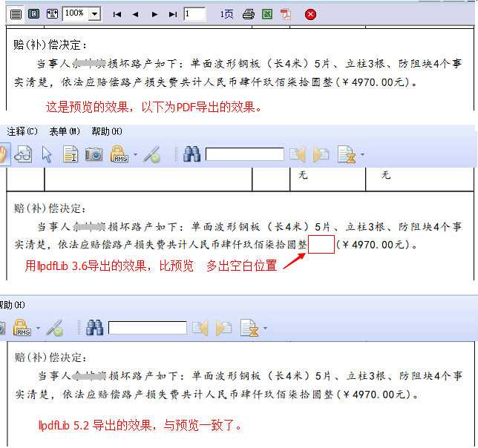Jump to last page in preview

coord(173,14)
